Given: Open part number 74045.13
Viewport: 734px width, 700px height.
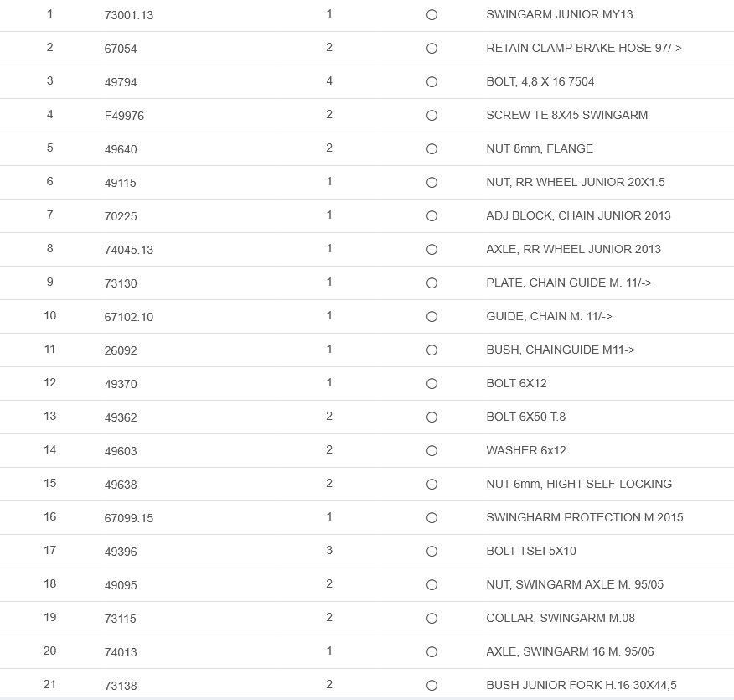Looking at the screenshot, I should [128, 250].
